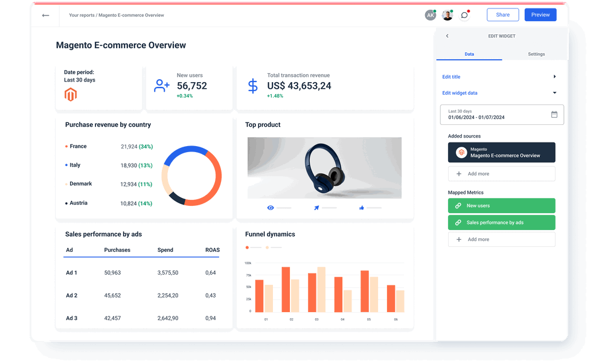Image resolution: width=599 pixels, height=364 pixels.
Task: Click the thumbs-up icon under Top product
Action: (360, 207)
